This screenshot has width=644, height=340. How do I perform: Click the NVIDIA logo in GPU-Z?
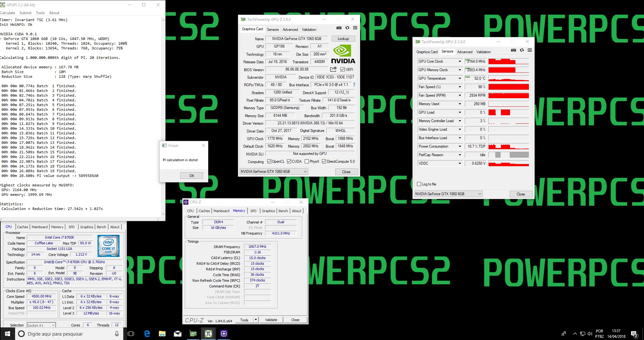point(343,54)
